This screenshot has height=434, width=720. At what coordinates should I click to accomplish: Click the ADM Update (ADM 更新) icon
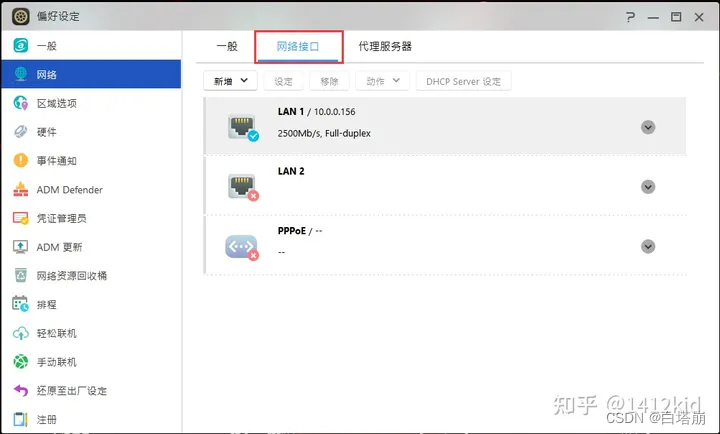21,247
